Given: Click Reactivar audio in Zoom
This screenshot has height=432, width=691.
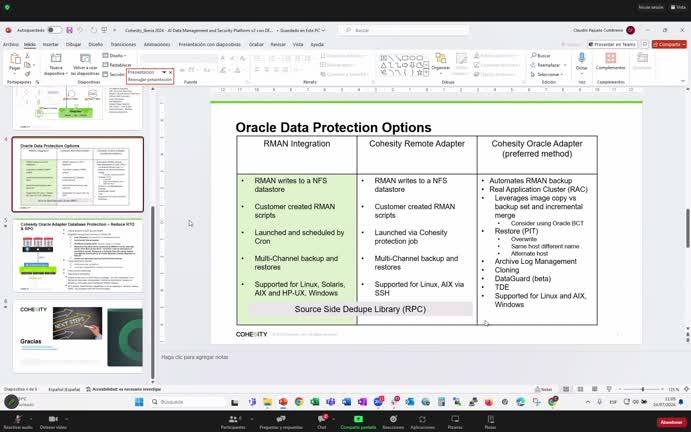Looking at the screenshot, I should click(x=18, y=422).
